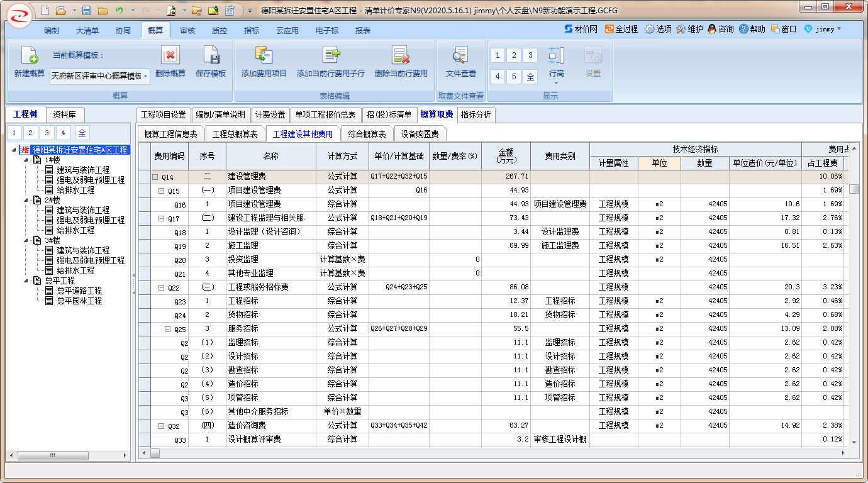Switch to the 审核 ribbon tab
This screenshot has height=483, width=868.
tap(187, 30)
